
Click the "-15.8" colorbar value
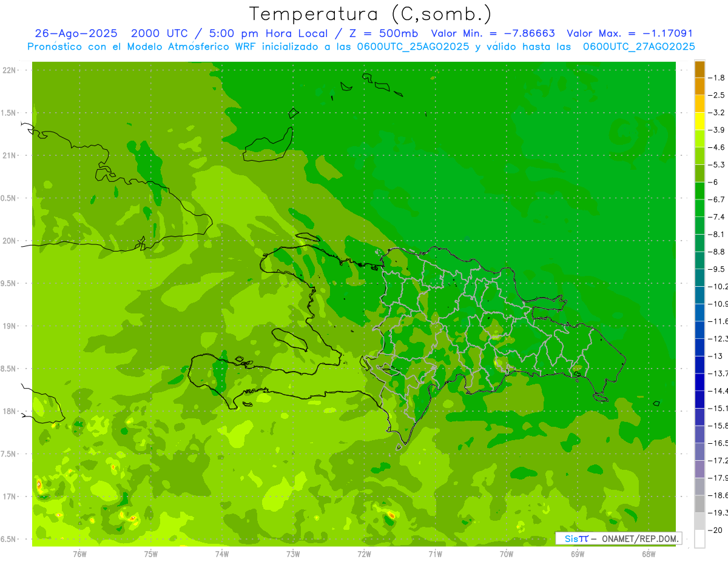click(718, 426)
